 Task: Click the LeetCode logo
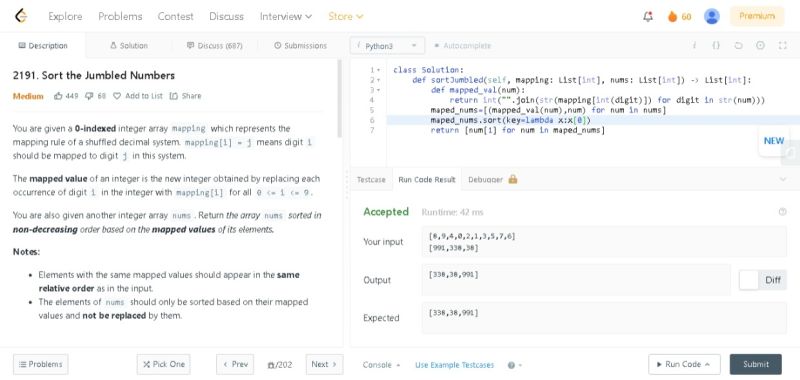pyautogui.click(x=21, y=16)
